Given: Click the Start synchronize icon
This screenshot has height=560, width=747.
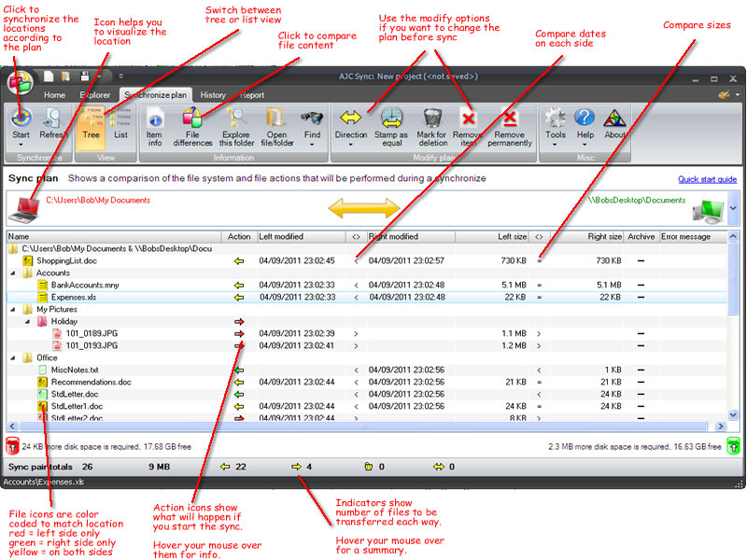Looking at the screenshot, I should coord(21,119).
